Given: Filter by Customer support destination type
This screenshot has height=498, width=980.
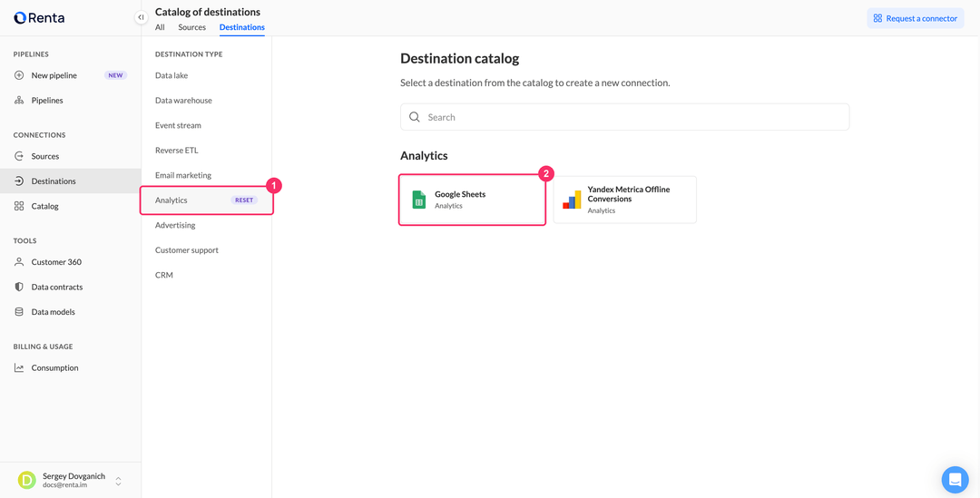Looking at the screenshot, I should (x=187, y=250).
